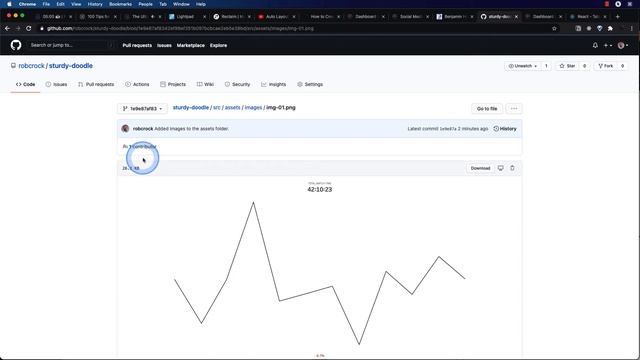Click assets in the breadcrumb path

point(233,107)
